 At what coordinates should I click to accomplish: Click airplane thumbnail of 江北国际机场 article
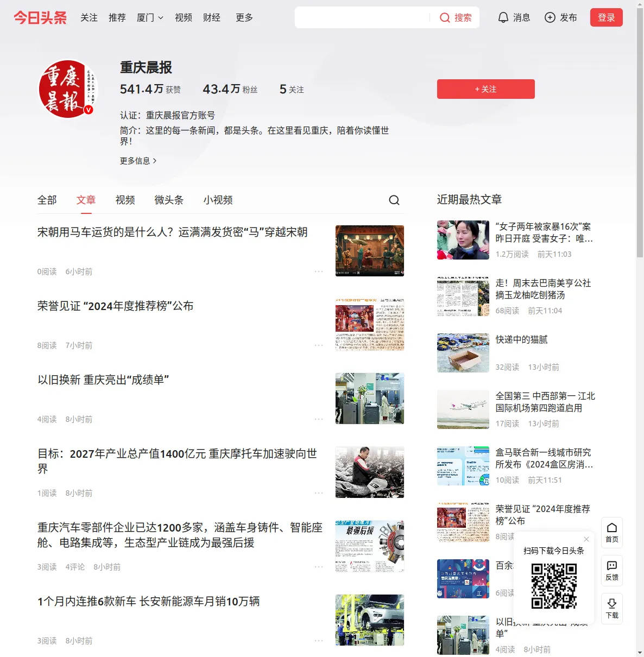pos(463,409)
